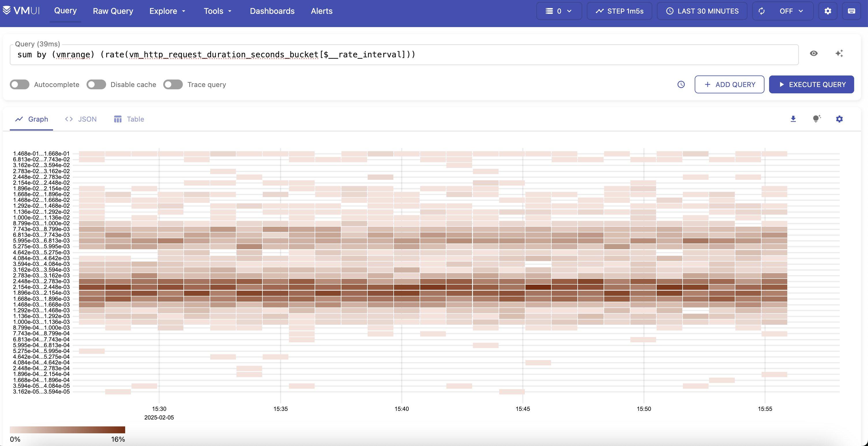Switch to the JSON view tab
The height and width of the screenshot is (446, 868).
coord(80,119)
